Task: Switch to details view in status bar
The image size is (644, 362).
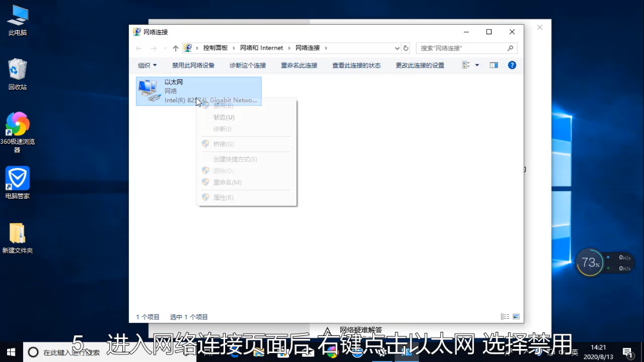Action: coord(505,317)
